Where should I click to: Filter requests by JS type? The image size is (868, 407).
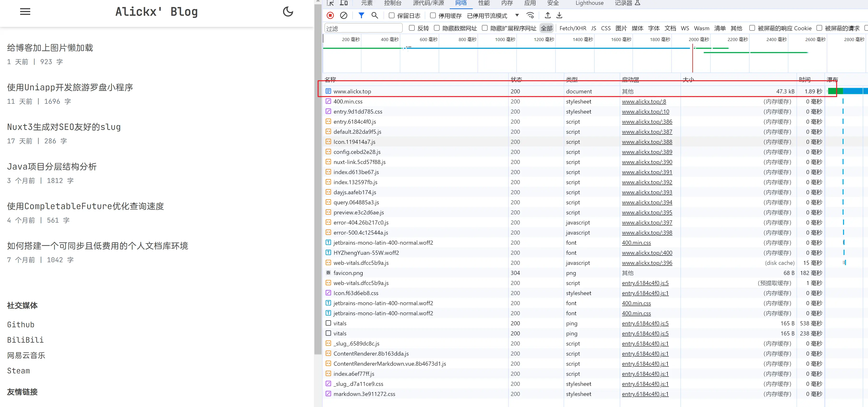tap(593, 28)
